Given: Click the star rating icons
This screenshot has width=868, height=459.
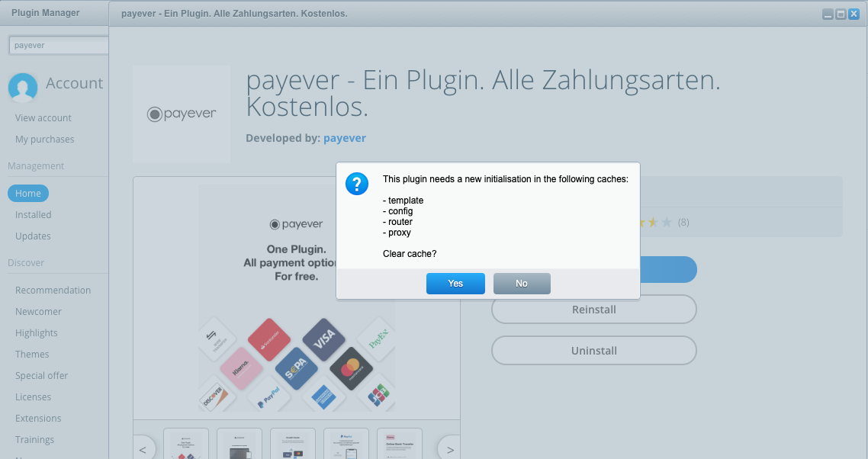Looking at the screenshot, I should tap(656, 223).
